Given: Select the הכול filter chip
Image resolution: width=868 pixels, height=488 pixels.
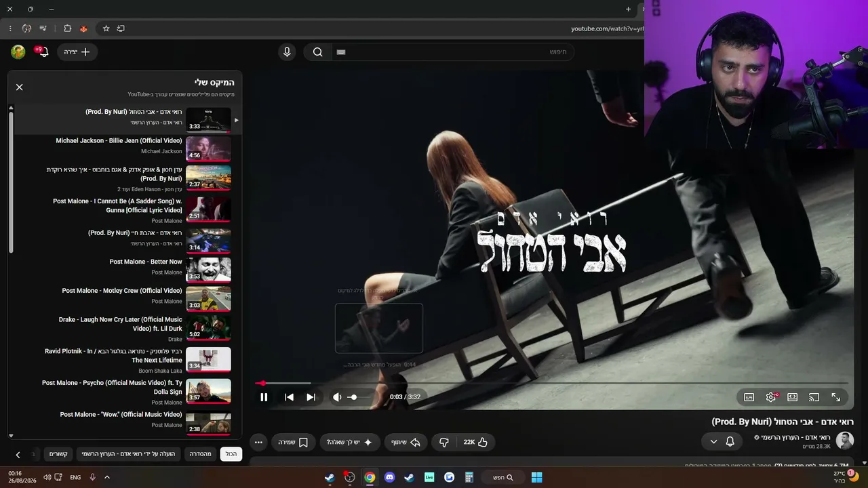Looking at the screenshot, I should tap(231, 454).
